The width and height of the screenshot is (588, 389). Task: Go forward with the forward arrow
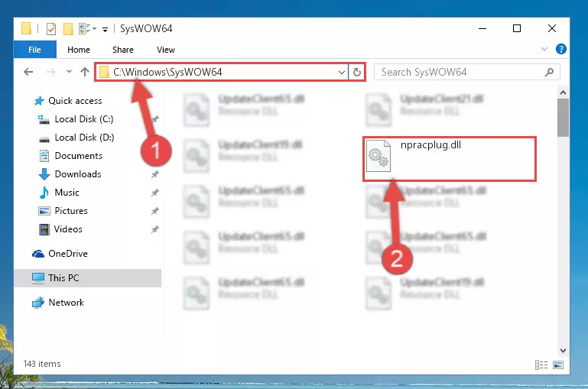coord(50,72)
